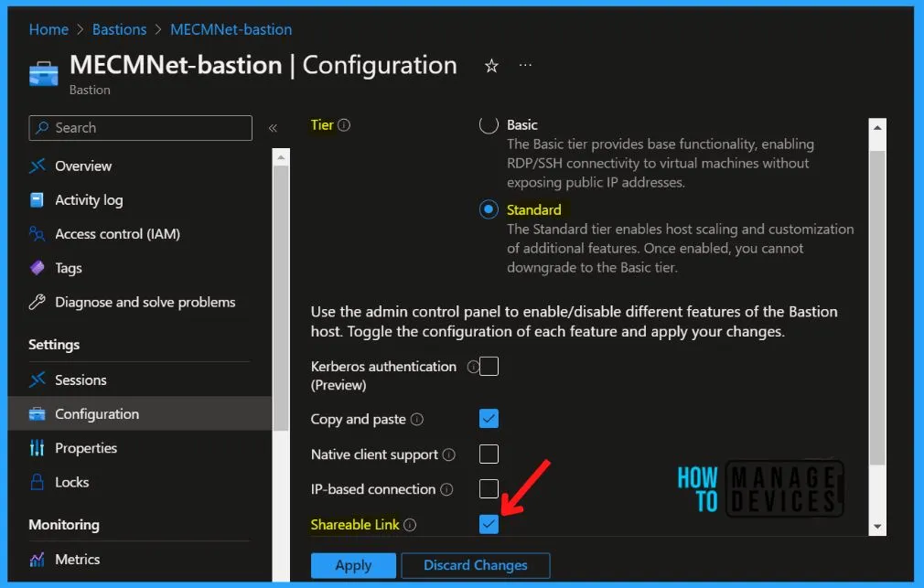
Task: Uncheck the Copy and paste checkbox
Action: pos(489,419)
